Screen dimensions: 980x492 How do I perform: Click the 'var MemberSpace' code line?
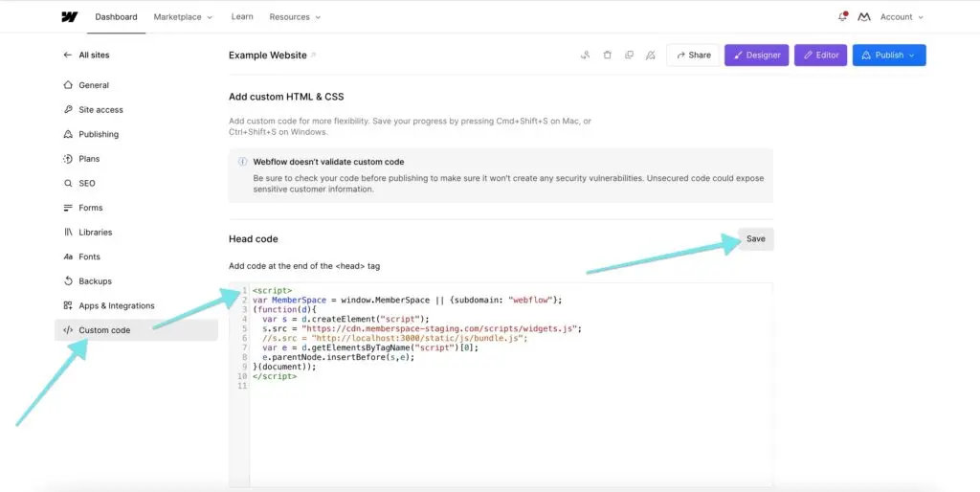coord(408,300)
